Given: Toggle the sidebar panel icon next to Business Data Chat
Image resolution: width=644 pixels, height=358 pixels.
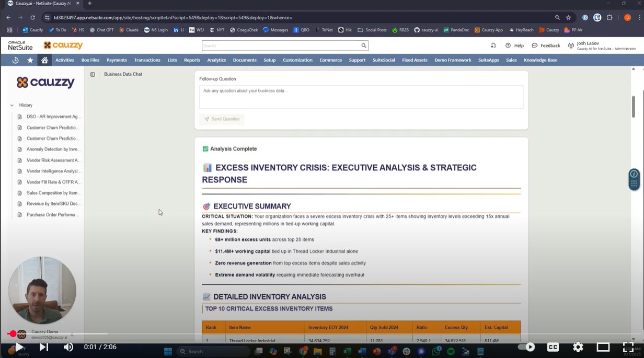Looking at the screenshot, I should [93, 74].
